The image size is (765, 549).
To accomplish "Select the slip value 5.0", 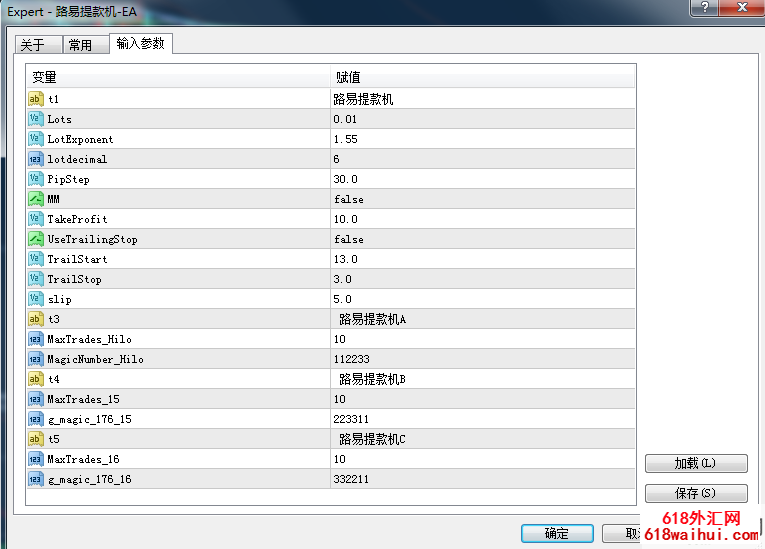I will point(342,299).
